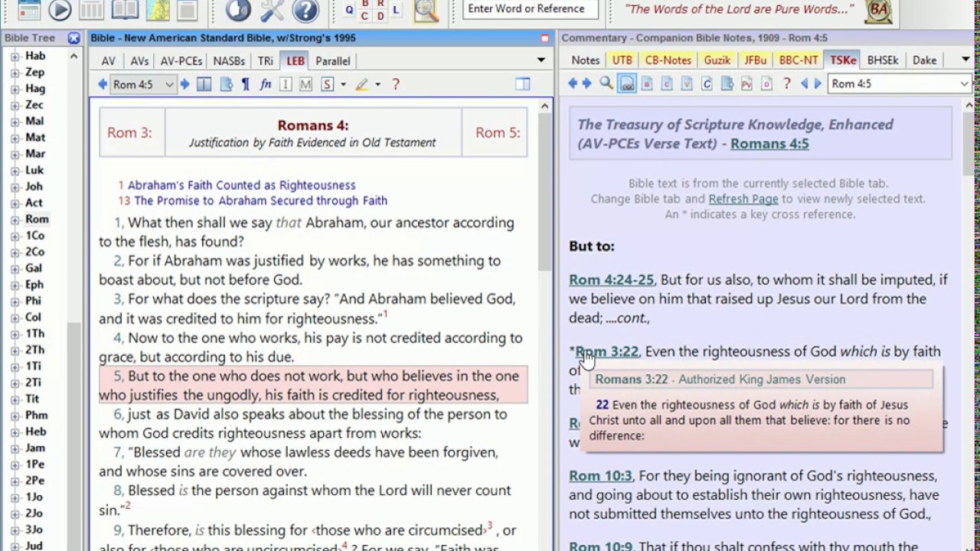Screen dimensions: 980x551
Task: Jump to Abraham's Faith Counted as Righteousness section
Action: coord(241,185)
